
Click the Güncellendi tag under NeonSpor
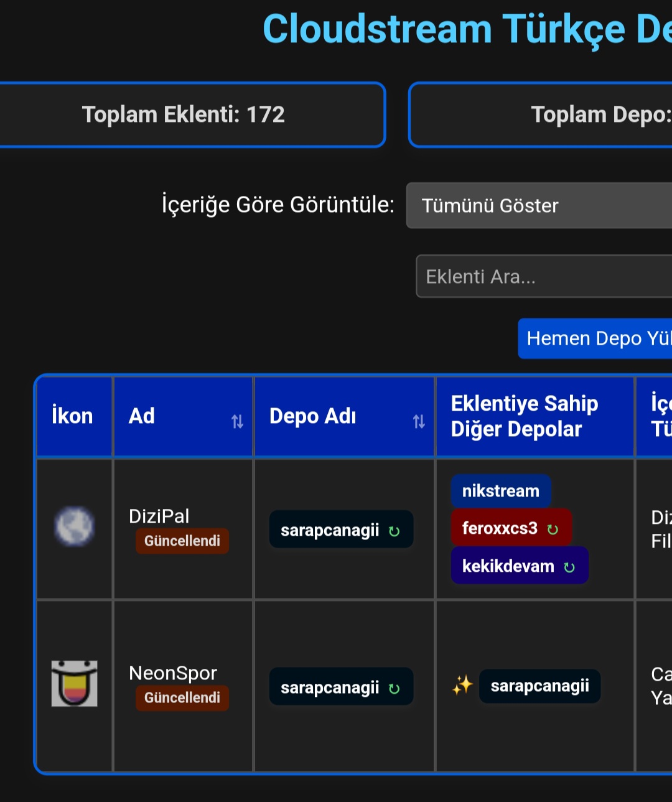point(182,697)
